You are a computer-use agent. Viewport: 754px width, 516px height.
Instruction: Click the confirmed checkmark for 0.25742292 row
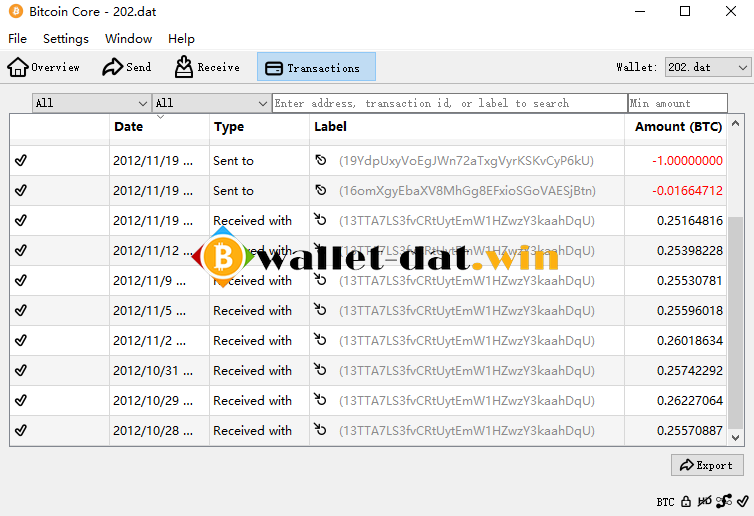coord(21,370)
